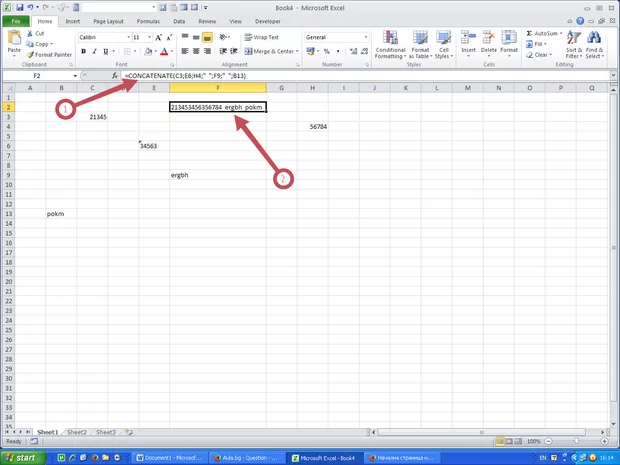Click Accounting Number Format icon

tap(310, 51)
